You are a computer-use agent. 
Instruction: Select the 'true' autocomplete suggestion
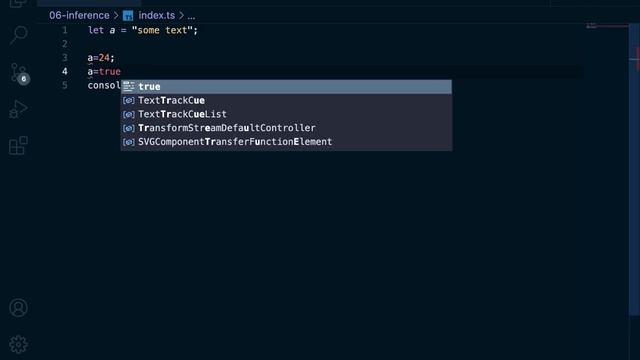click(x=286, y=87)
